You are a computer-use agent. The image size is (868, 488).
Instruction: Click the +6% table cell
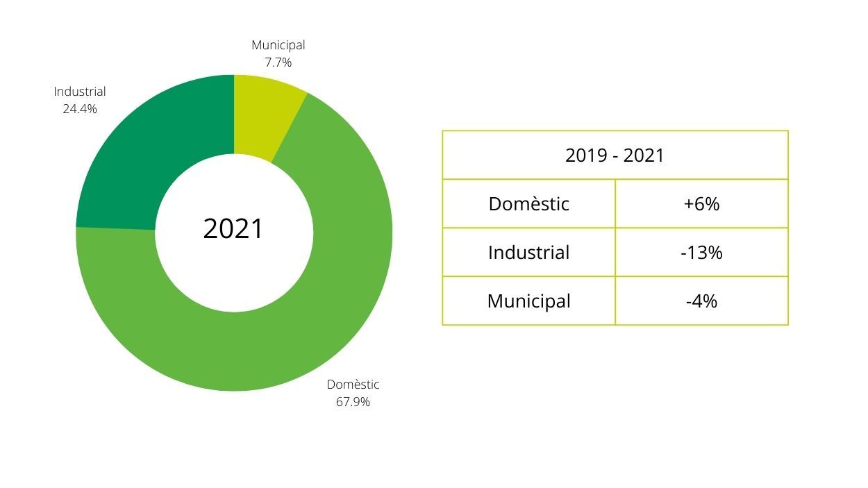tap(701, 204)
